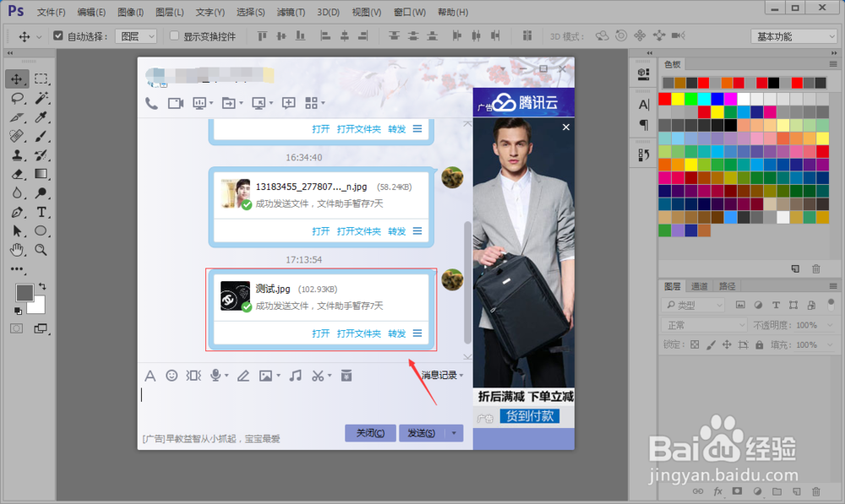
Task: Open the 基本功能 workspace dropdown
Action: click(794, 36)
